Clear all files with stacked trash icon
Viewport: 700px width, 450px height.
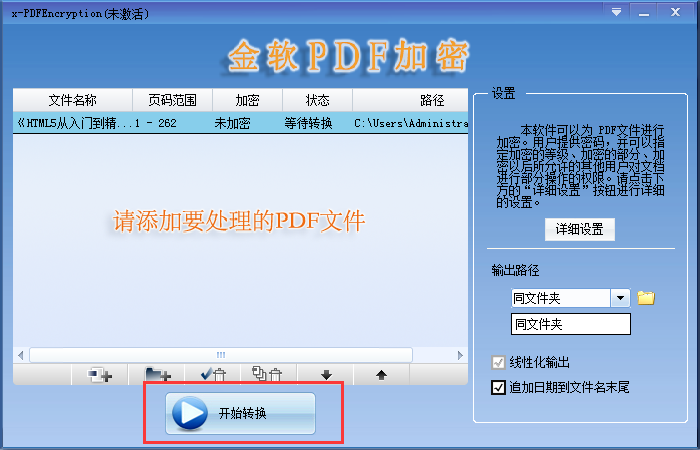click(x=269, y=375)
